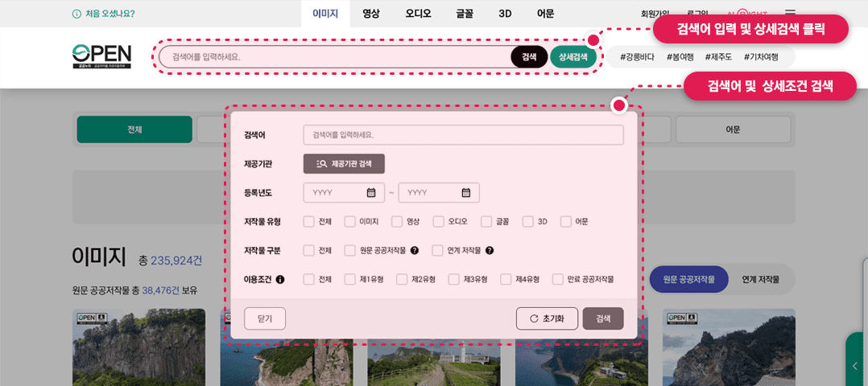Click #강릉바다 hashtag
868x386 pixels.
[x=638, y=57]
